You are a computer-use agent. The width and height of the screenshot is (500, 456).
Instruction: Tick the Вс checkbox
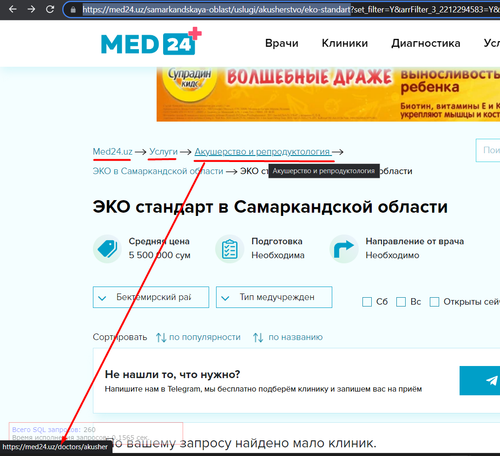(x=401, y=302)
